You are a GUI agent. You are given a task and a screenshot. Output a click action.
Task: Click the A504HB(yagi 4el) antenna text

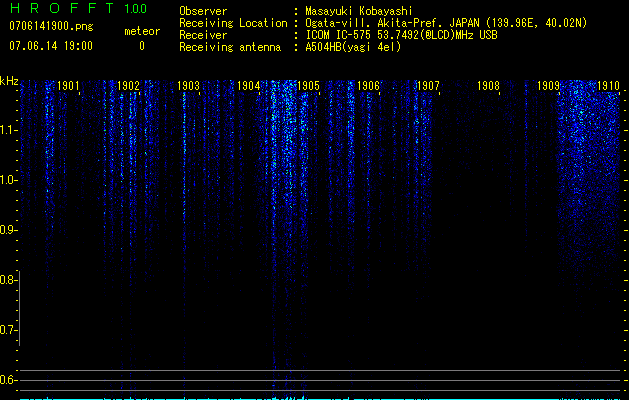353,47
